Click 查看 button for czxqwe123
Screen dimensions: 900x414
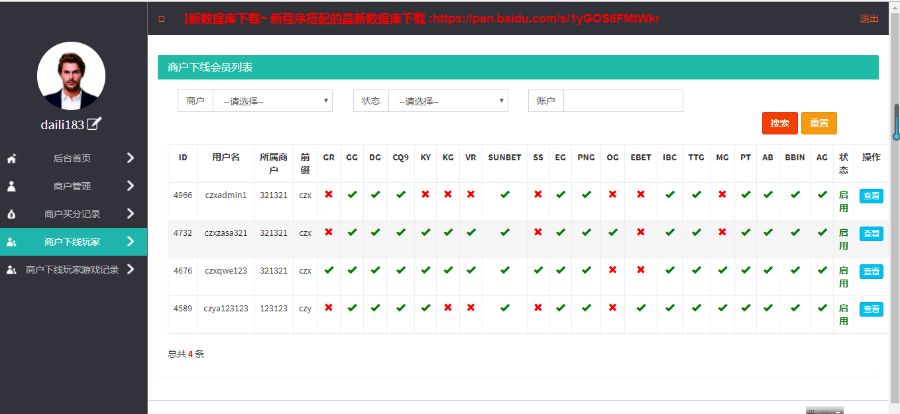(871, 272)
